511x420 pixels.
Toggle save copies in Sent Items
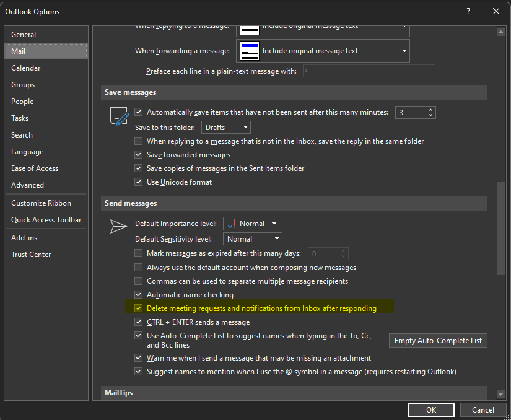[139, 168]
